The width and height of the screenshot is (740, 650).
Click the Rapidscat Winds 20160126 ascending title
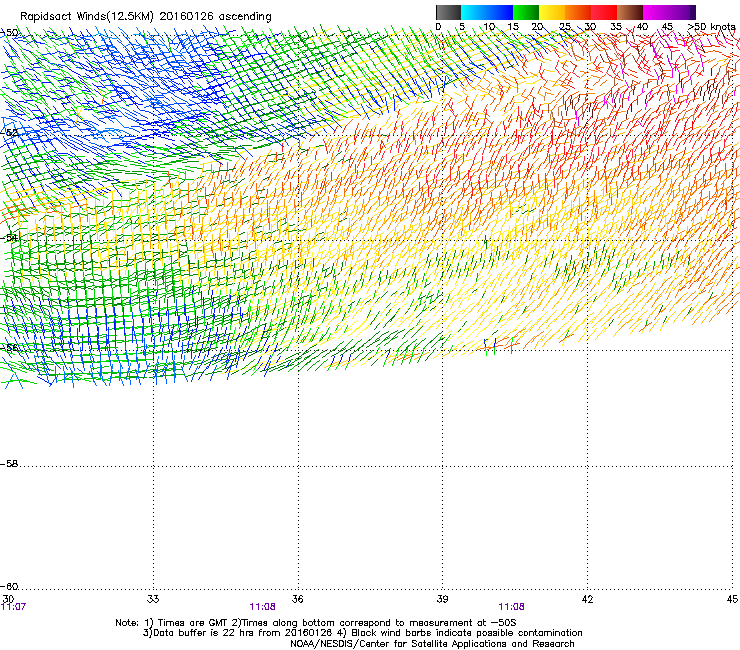[146, 17]
